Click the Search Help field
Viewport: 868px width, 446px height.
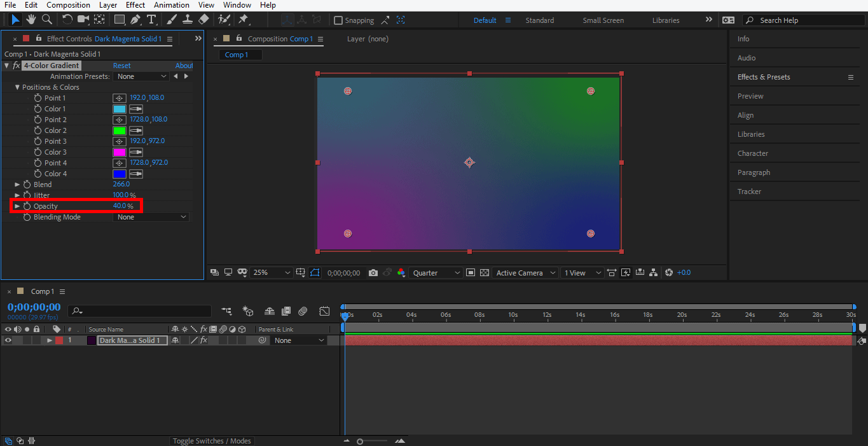pos(804,20)
